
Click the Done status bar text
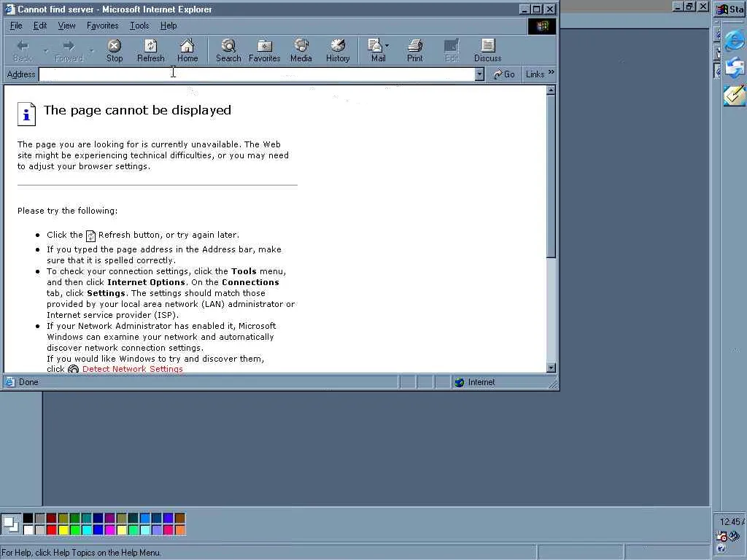click(28, 382)
